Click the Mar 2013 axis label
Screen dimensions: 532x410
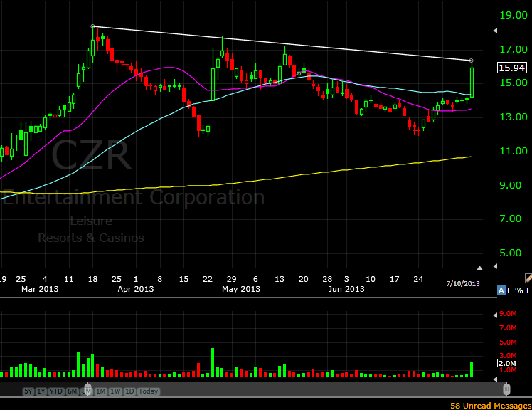click(x=40, y=289)
